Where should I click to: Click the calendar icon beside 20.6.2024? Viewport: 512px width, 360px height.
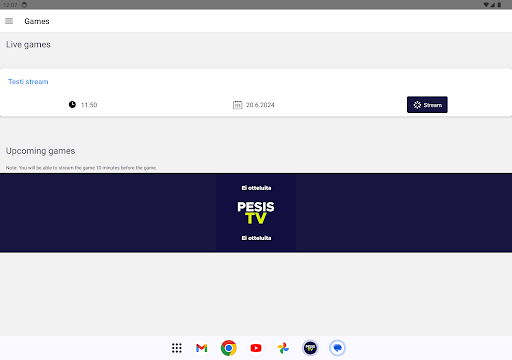237,105
